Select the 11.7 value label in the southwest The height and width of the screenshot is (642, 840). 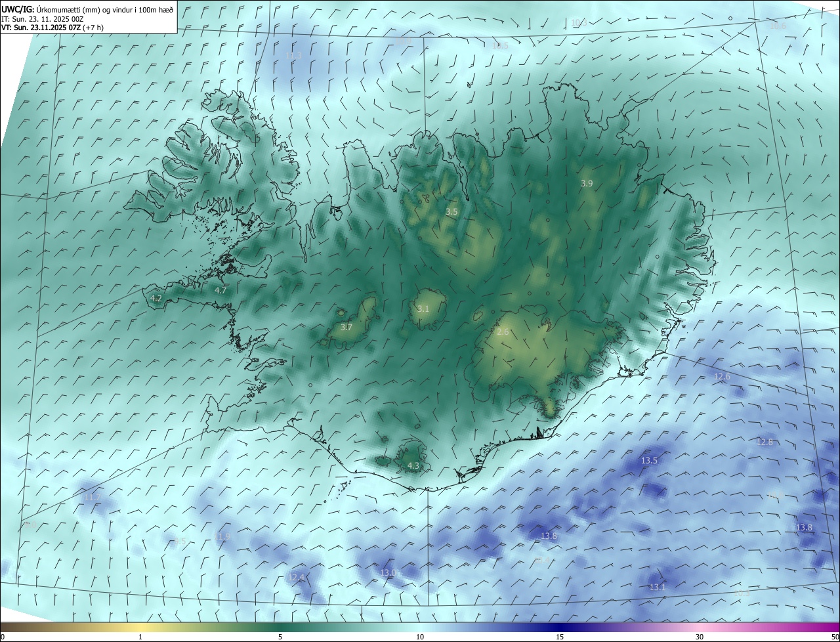point(93,498)
